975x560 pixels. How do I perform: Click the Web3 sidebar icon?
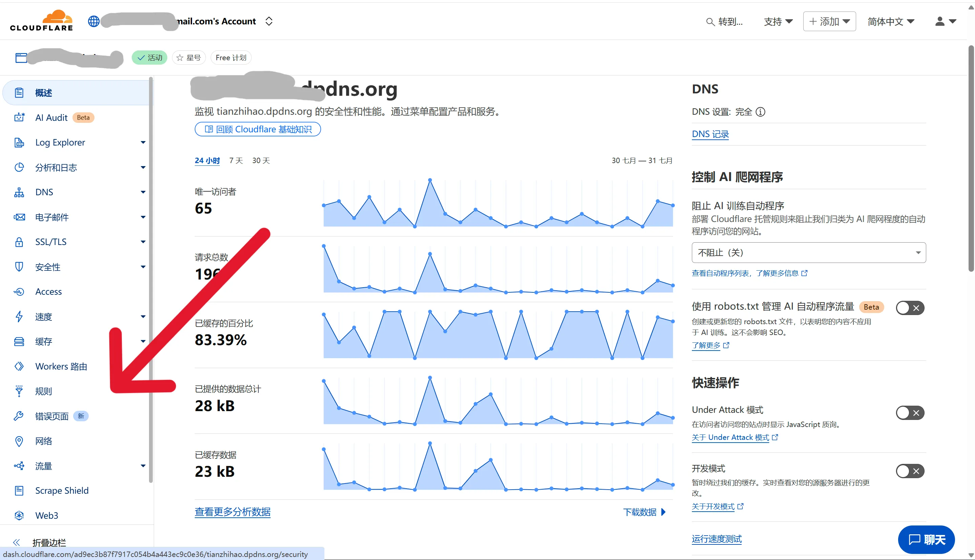19,515
